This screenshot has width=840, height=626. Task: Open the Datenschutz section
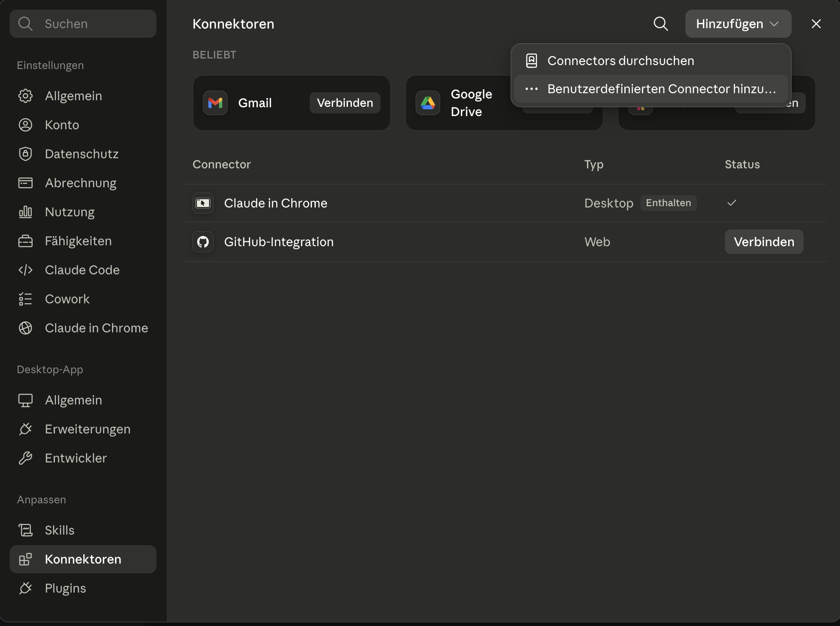(x=83, y=154)
